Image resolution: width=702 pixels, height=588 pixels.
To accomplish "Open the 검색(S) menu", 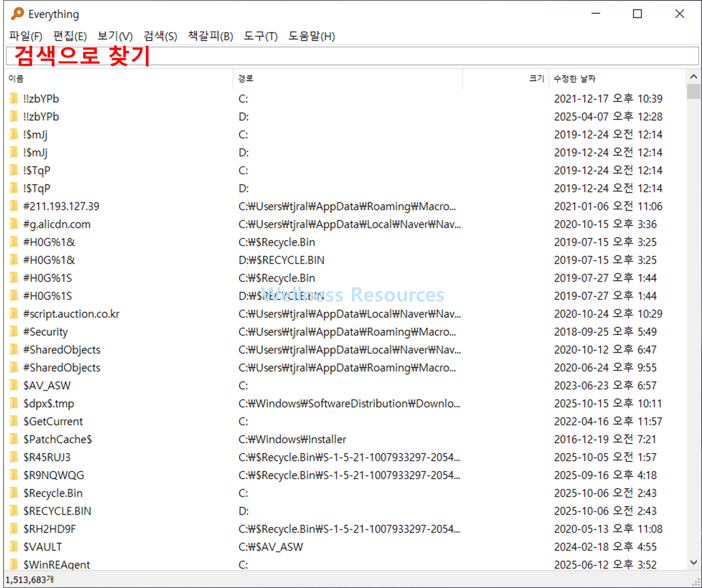I will tap(161, 36).
